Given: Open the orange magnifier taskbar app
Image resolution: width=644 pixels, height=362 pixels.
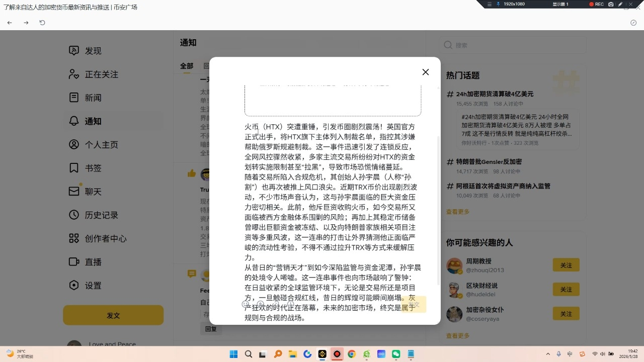Looking at the screenshot, I should [x=278, y=354].
